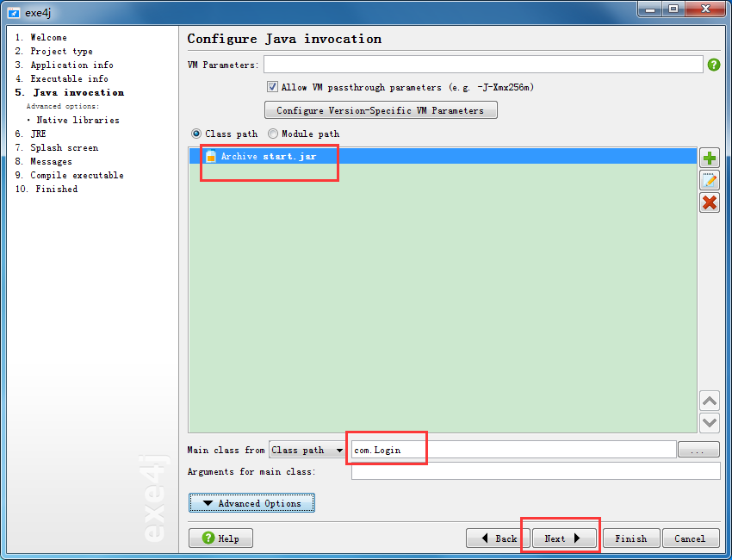This screenshot has height=560, width=732.
Task: Click the Back button
Action: (498, 538)
